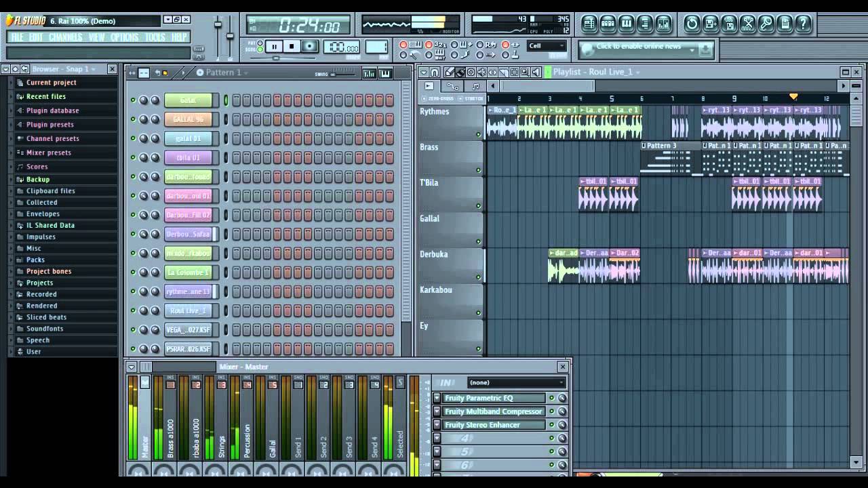
Task: Toggle mute LED on Brass playlist track
Action: pyautogui.click(x=478, y=170)
